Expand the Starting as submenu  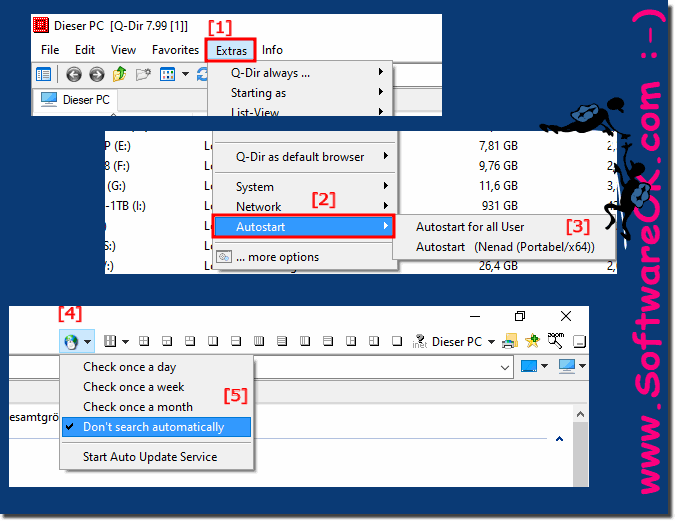(300, 93)
